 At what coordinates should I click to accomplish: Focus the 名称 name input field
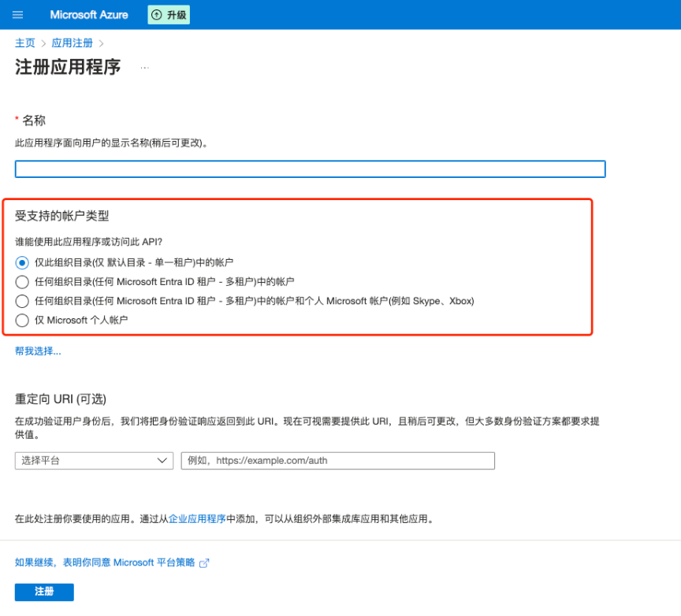click(x=310, y=169)
